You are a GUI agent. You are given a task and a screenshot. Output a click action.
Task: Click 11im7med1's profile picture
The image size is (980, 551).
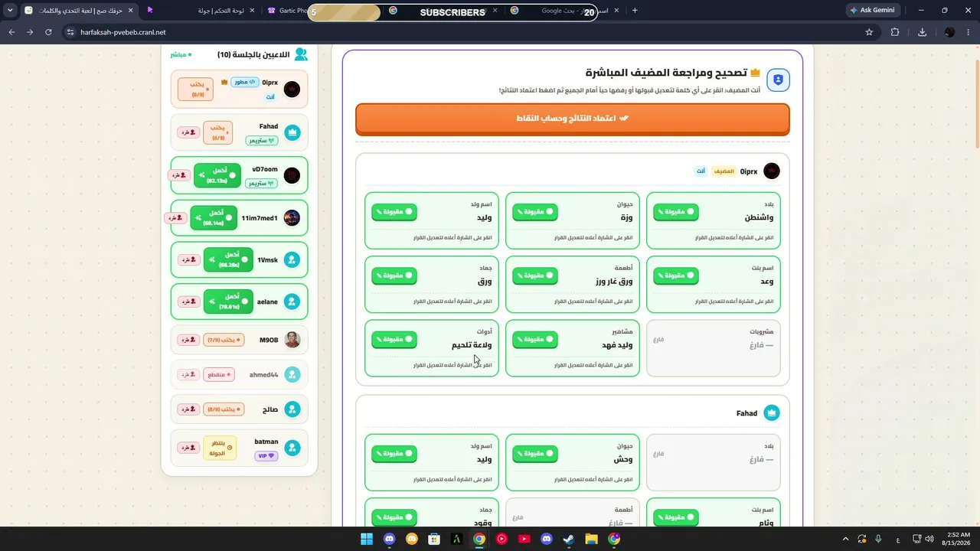point(292,218)
